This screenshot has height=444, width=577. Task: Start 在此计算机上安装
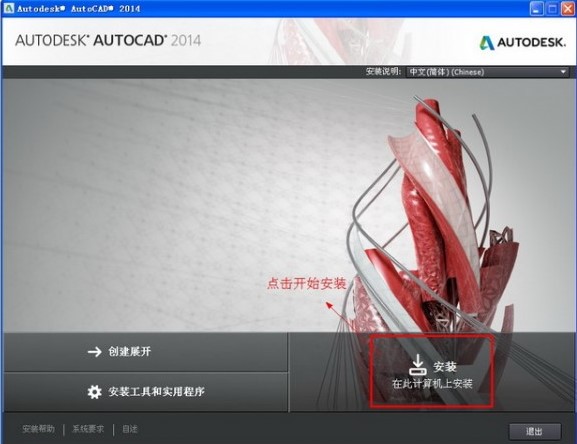pos(431,371)
